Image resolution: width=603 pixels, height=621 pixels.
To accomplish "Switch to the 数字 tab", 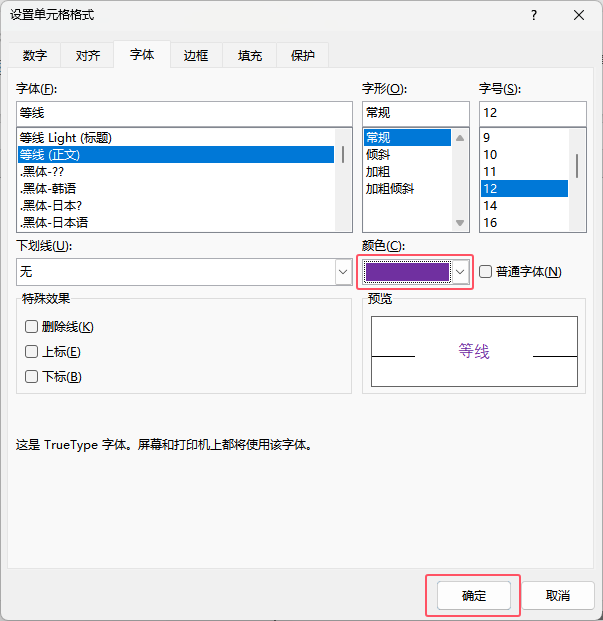I will [x=35, y=56].
